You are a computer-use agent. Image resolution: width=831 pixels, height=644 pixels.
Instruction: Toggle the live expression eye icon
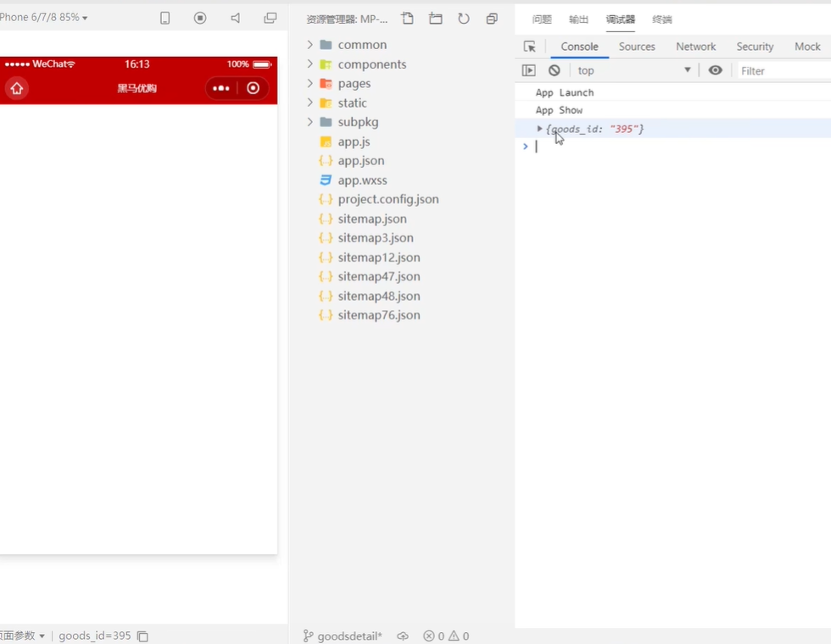coord(716,69)
